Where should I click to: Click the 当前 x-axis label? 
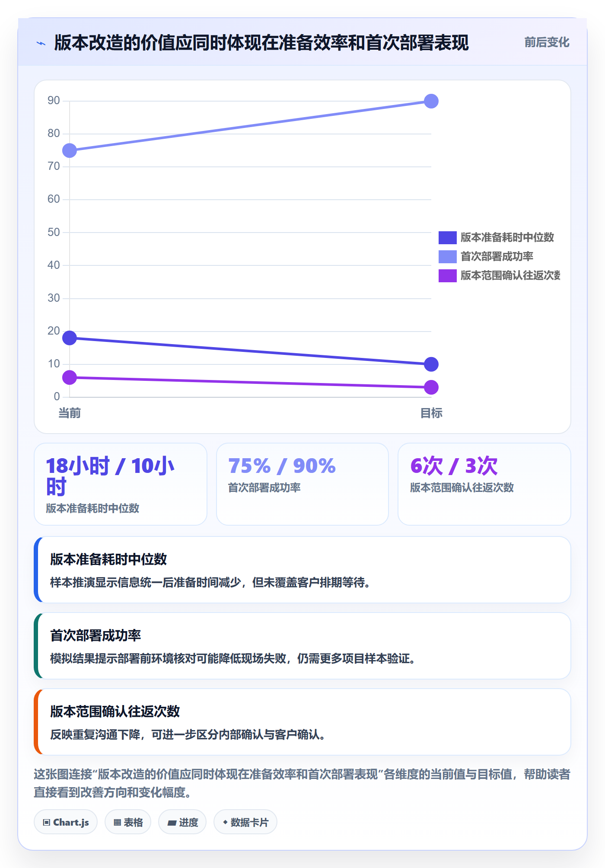70,413
